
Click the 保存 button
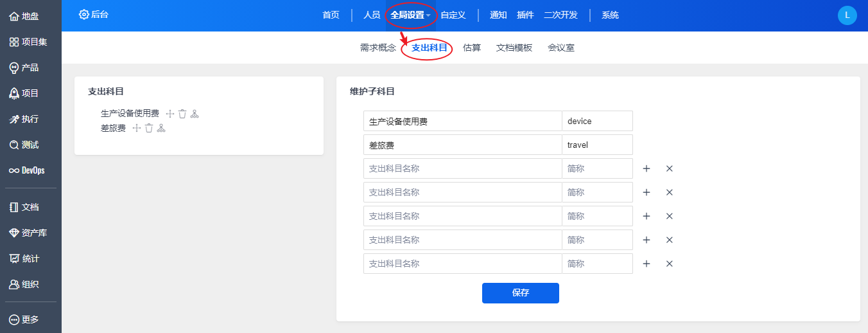tap(521, 292)
